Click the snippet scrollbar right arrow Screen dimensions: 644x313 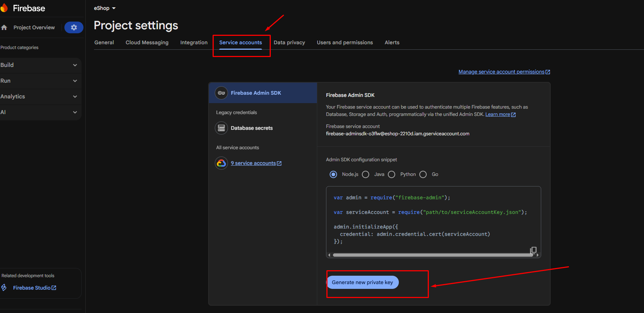click(x=538, y=255)
